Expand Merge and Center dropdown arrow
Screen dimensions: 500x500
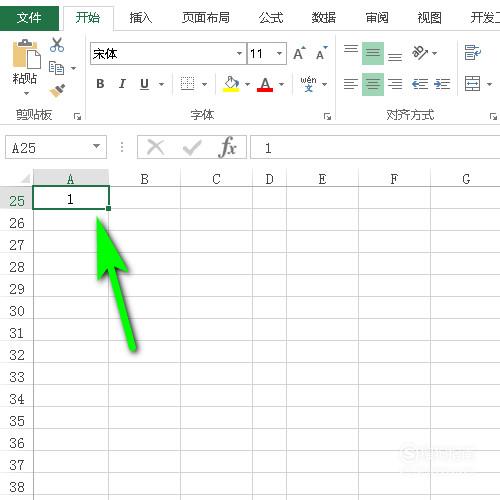489,84
